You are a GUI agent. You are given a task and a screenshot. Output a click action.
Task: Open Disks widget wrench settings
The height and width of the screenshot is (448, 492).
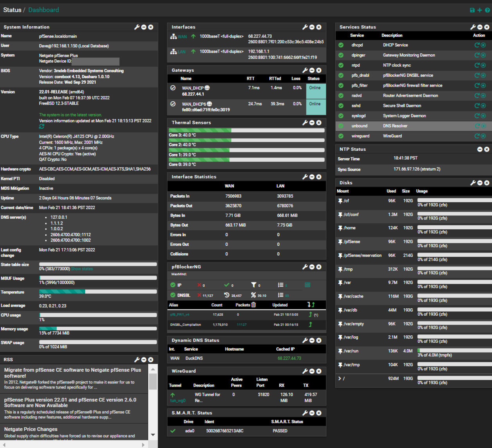click(x=473, y=183)
